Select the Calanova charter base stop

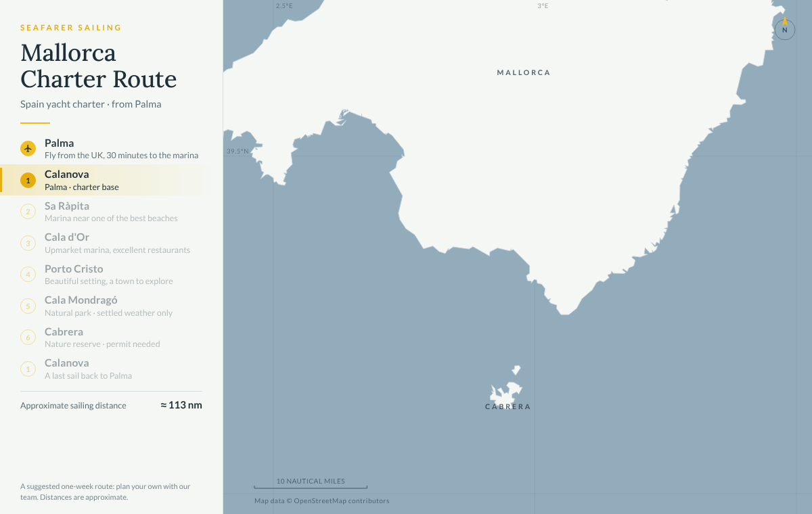point(111,180)
